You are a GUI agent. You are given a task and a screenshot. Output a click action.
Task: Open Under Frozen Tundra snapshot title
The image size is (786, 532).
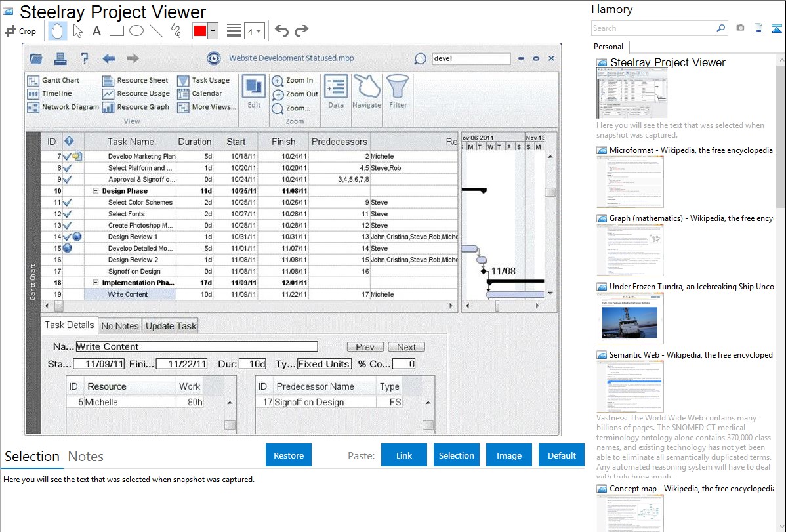click(x=692, y=287)
